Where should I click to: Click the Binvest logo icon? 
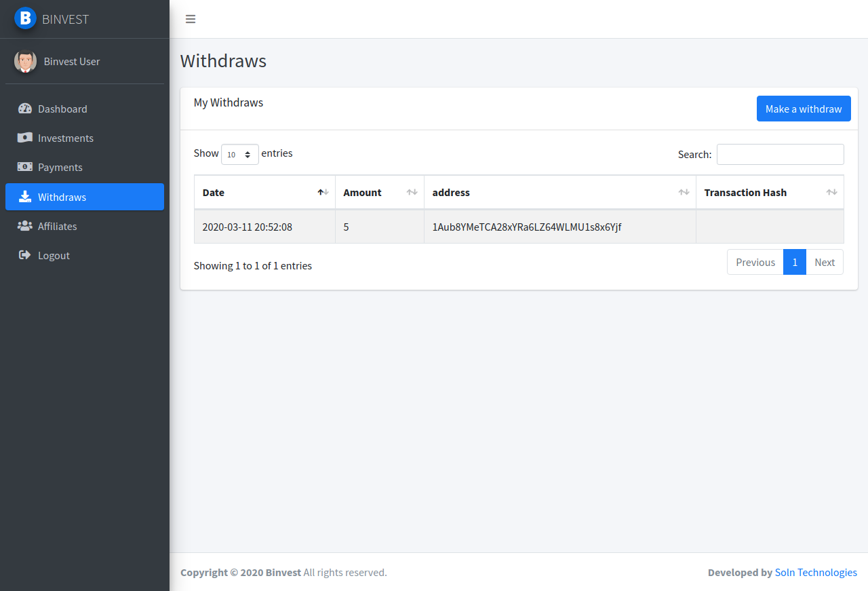click(x=25, y=18)
